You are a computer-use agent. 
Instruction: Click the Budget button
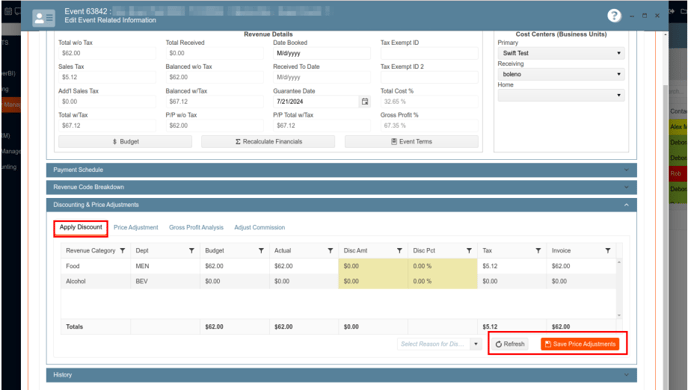[125, 142]
